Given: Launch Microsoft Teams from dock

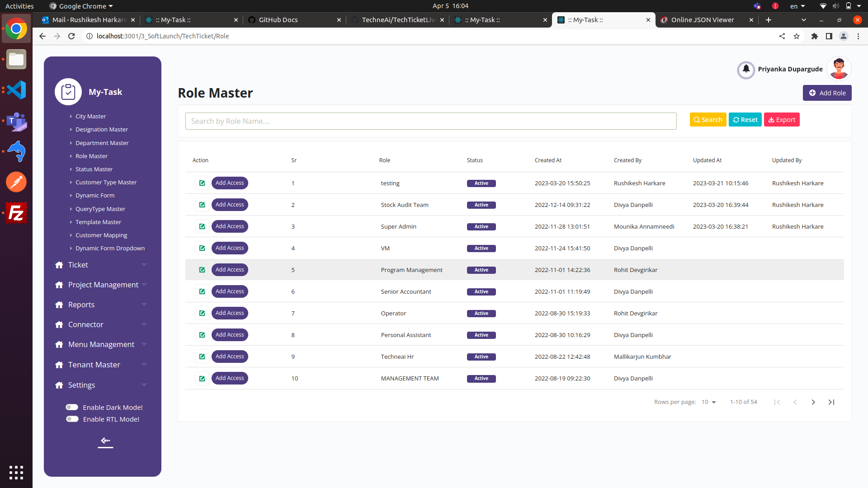Looking at the screenshot, I should (16, 121).
